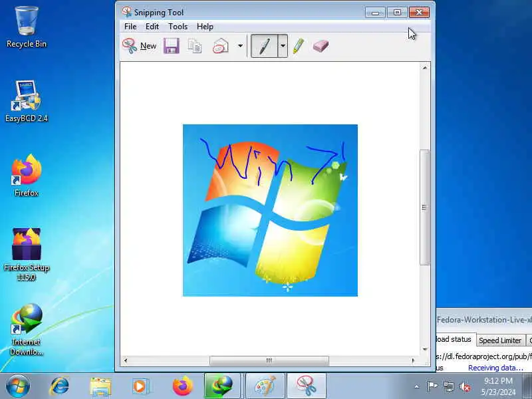532x399 pixels.
Task: Launch Internet Explorer from the taskbar
Action: (60, 386)
